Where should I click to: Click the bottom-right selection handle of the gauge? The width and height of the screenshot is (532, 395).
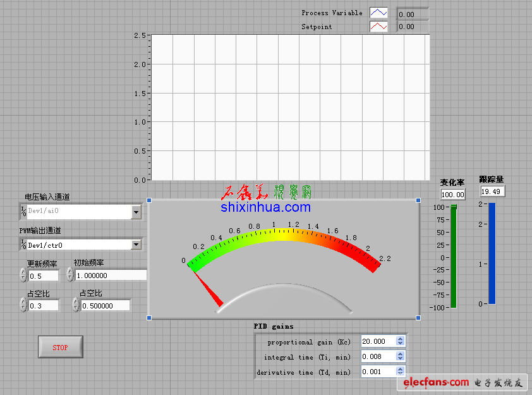point(418,317)
